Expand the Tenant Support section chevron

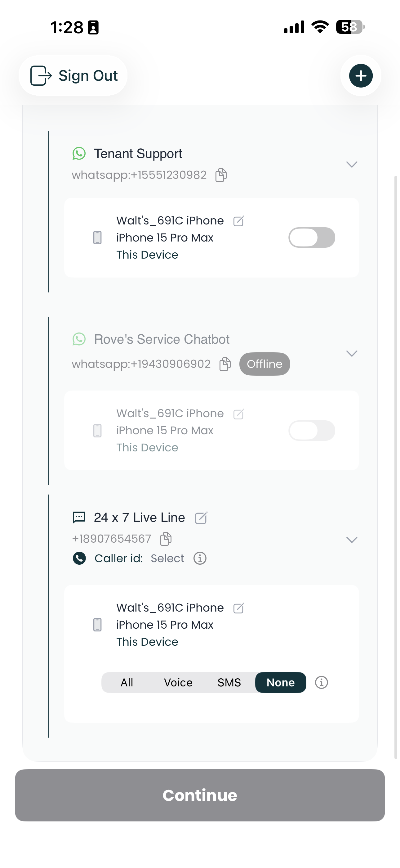point(352,164)
